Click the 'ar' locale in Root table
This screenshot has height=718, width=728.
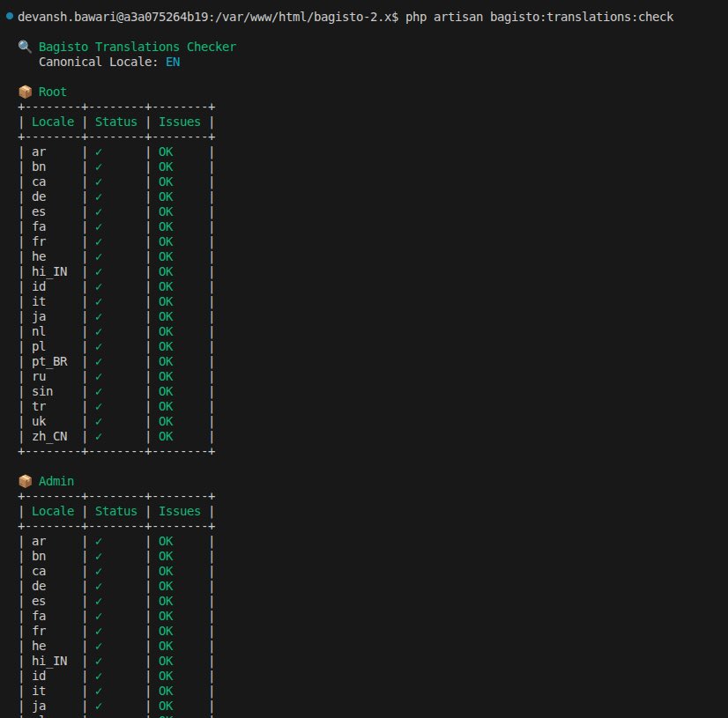click(39, 152)
